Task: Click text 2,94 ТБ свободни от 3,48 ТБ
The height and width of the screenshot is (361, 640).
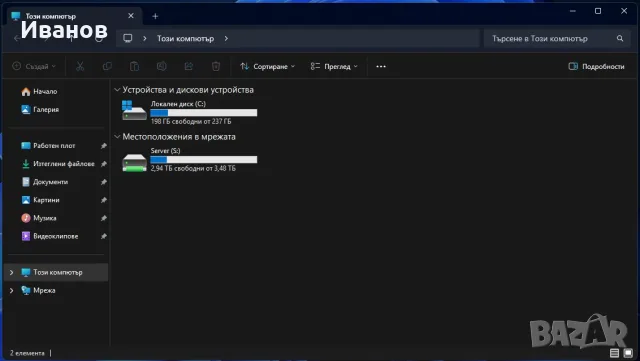Action: point(193,168)
